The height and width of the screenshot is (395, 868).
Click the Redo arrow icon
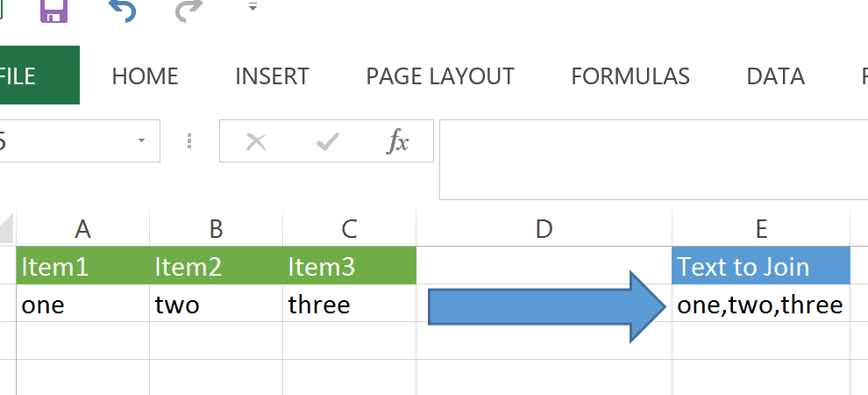189,11
